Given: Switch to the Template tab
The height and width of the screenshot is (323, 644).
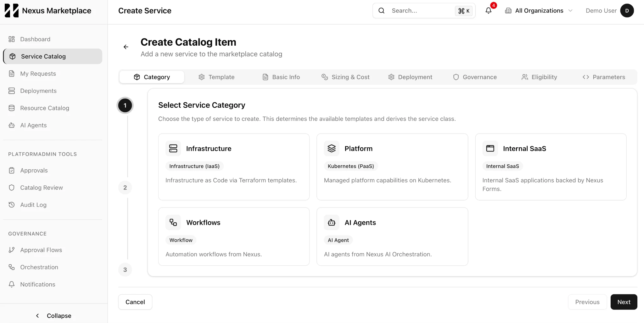Looking at the screenshot, I should [216, 77].
